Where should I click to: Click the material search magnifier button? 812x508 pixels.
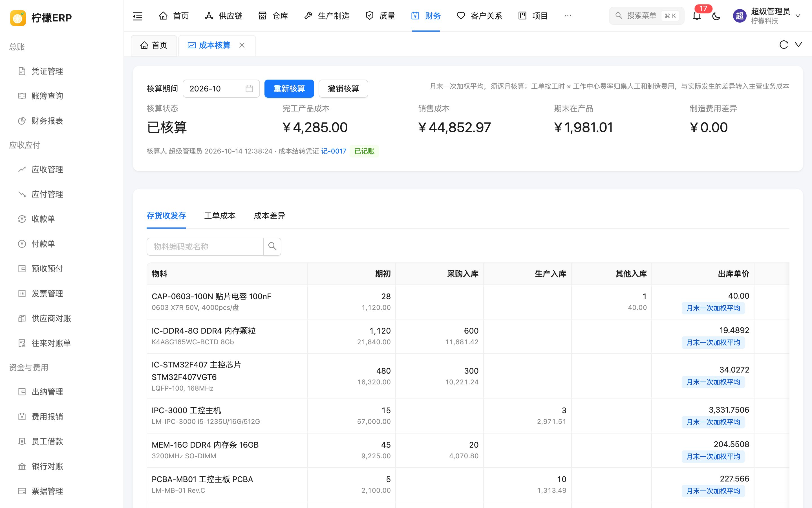(x=272, y=246)
